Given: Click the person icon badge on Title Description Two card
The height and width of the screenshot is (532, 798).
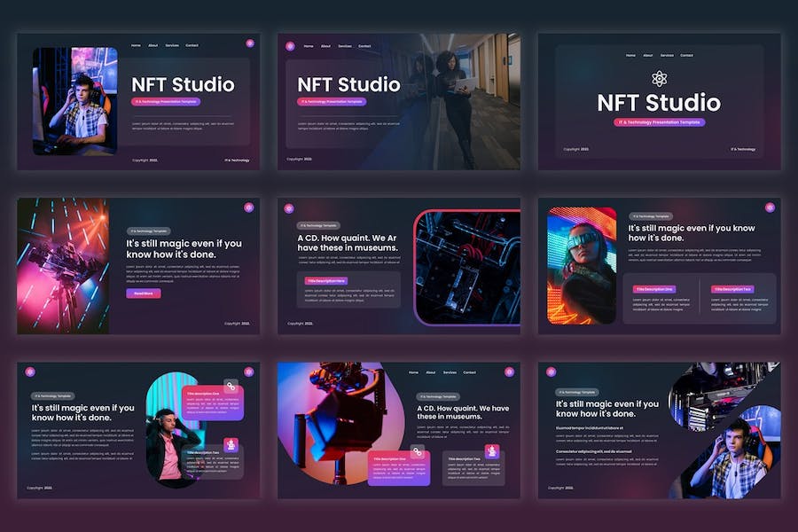Looking at the screenshot, I should [x=231, y=443].
